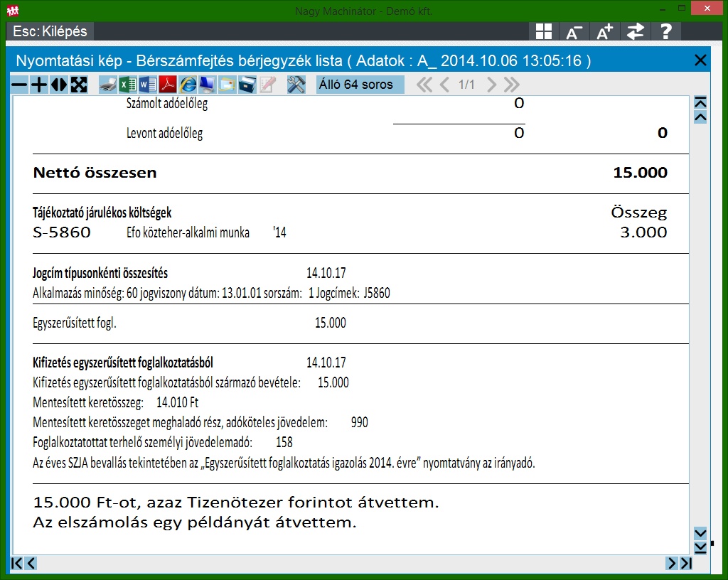Open the list in Internet Explorer
Viewport: 728px width, 580px height.
(188, 85)
